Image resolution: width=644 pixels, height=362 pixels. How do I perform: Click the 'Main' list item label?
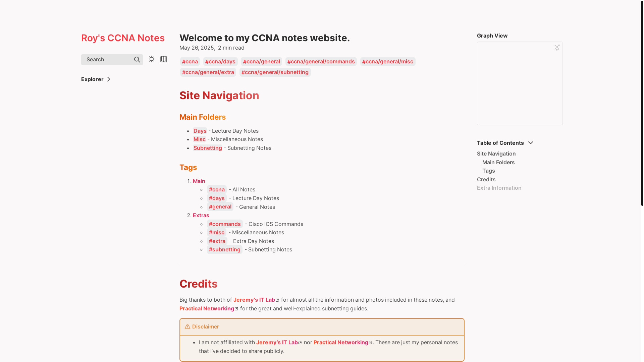click(199, 181)
